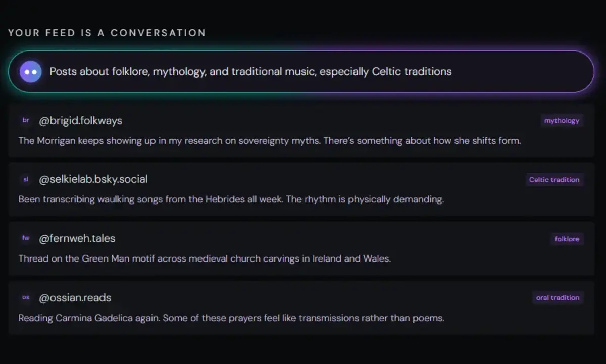Screen dimensions: 606x364
Task: Go to the @ossian.reads profile
Action: (x=75, y=298)
